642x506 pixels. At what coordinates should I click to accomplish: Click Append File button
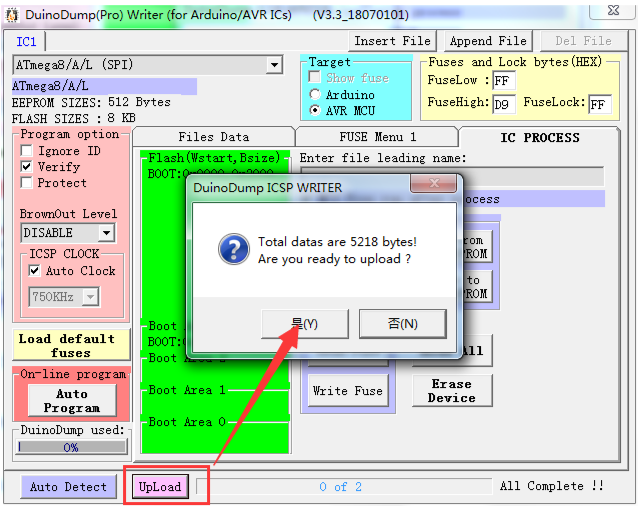[x=488, y=41]
